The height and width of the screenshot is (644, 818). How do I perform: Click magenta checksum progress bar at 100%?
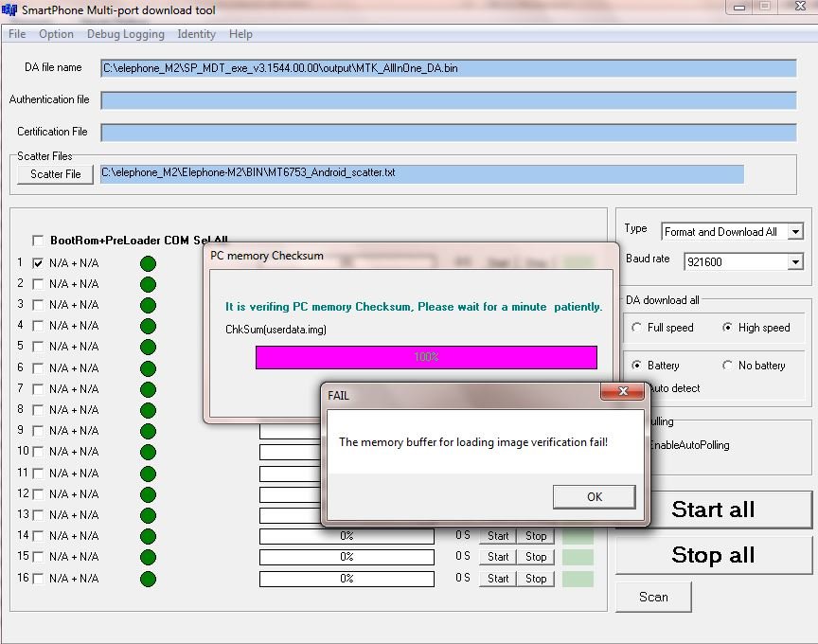click(x=426, y=357)
